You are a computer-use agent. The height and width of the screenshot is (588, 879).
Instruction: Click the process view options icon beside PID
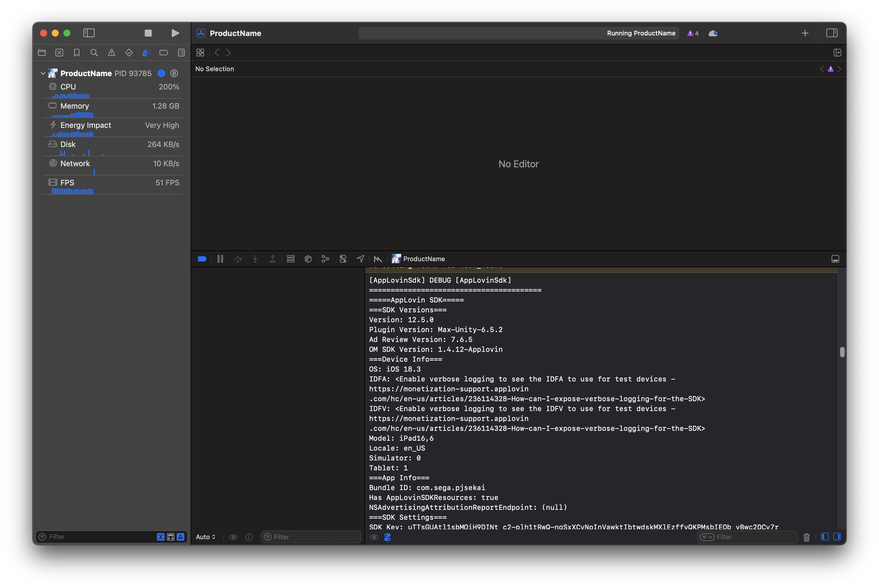[174, 73]
